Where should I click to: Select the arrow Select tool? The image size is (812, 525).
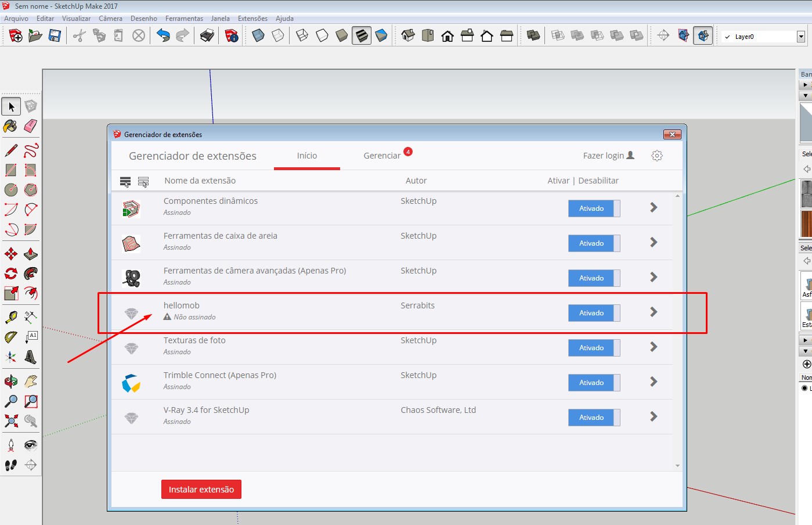point(11,107)
